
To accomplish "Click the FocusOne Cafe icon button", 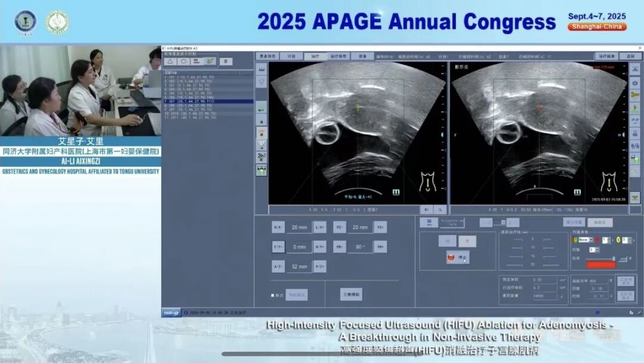I will pos(429,223).
